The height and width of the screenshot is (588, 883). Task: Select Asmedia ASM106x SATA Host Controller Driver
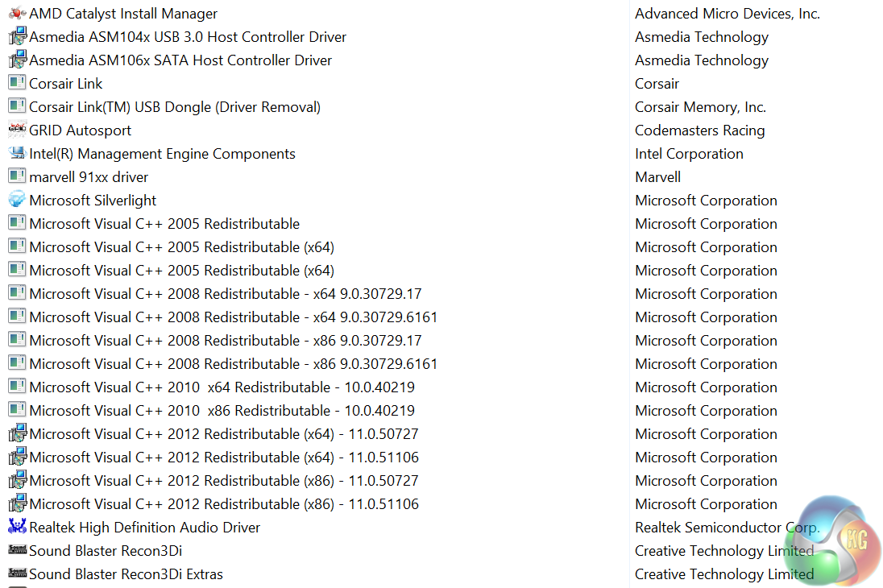click(x=180, y=60)
